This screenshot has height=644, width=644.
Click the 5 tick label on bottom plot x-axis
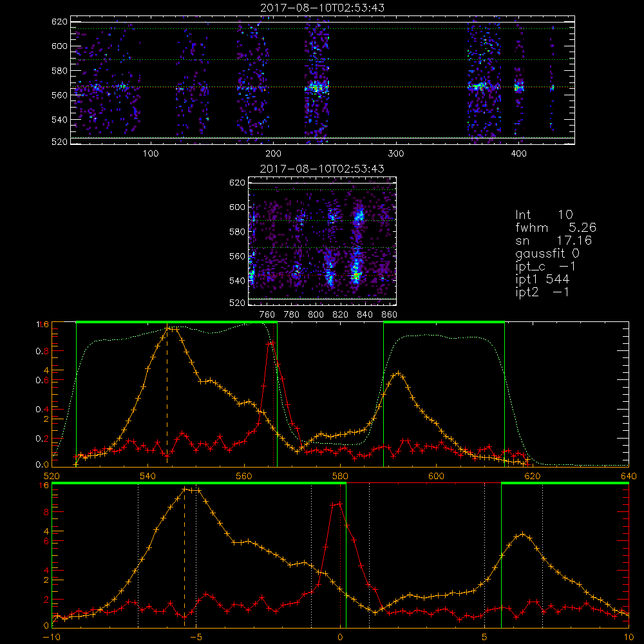(x=485, y=638)
